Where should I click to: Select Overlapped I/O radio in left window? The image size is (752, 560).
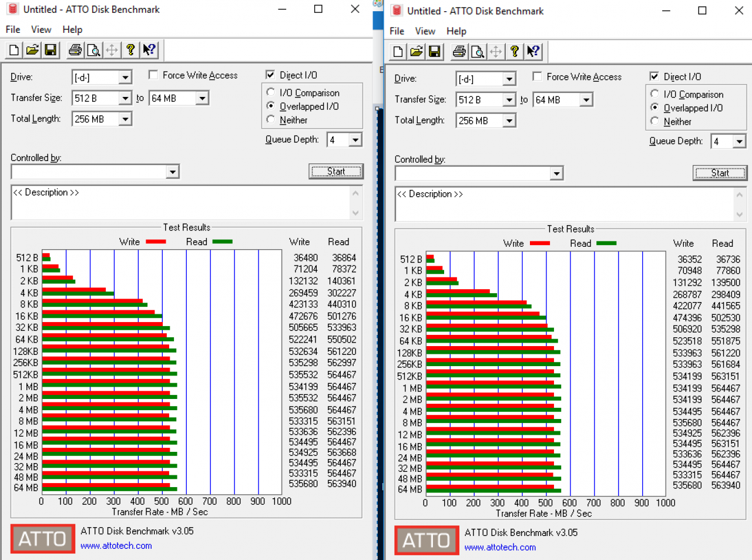[x=270, y=106]
